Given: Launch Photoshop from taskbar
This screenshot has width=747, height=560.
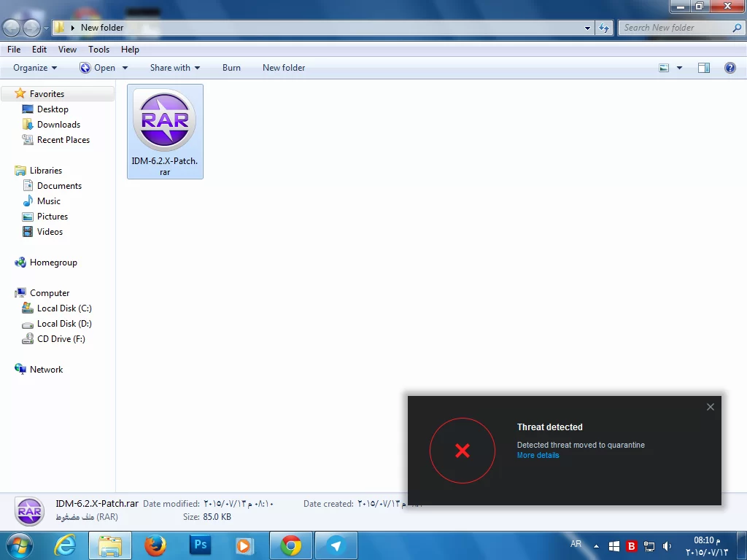Looking at the screenshot, I should tap(200, 545).
